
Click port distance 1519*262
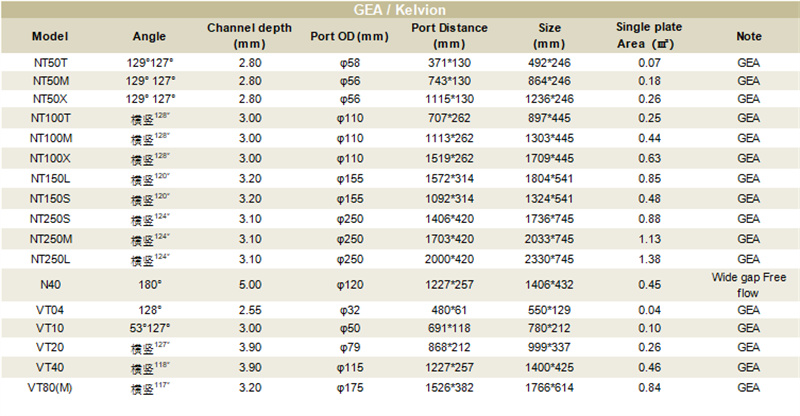click(x=449, y=158)
